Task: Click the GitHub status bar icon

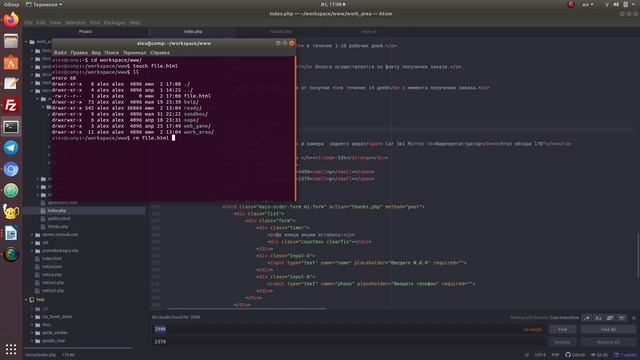Action: (x=575, y=355)
